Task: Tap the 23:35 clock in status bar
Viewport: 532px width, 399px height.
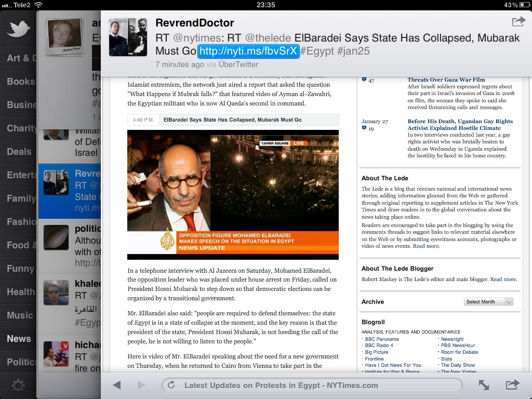Action: coord(265,5)
